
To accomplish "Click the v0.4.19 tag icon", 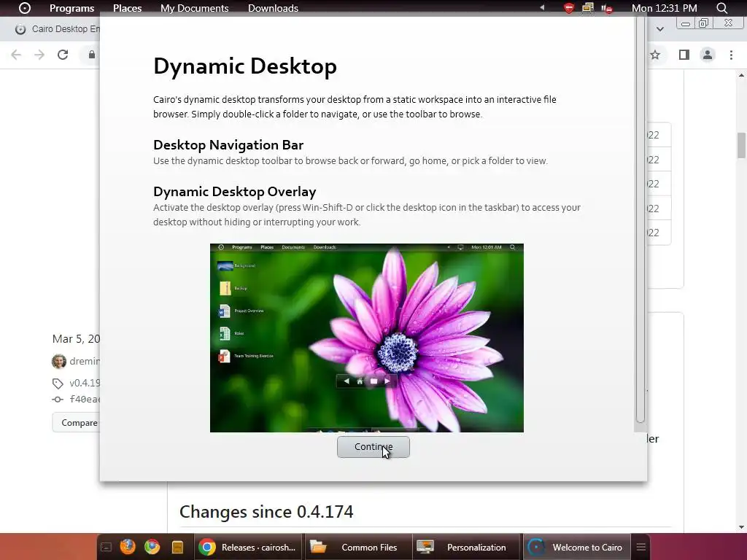I will click(58, 384).
